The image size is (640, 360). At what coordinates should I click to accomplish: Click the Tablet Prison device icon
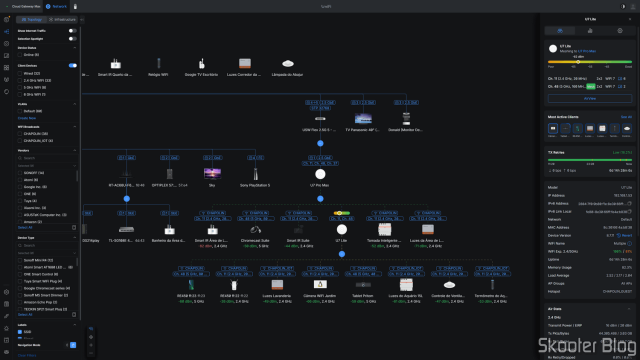pos(363,284)
